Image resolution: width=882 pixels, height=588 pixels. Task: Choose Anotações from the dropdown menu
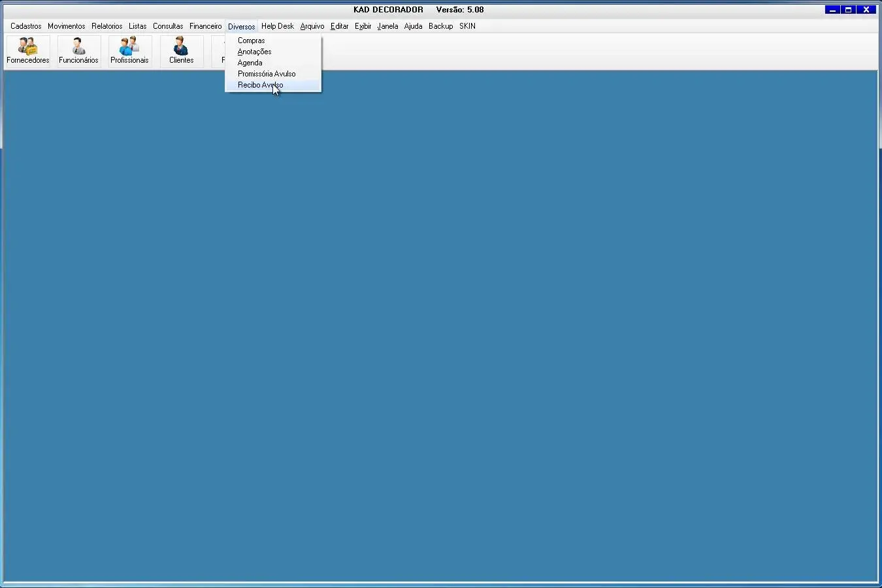(x=255, y=52)
